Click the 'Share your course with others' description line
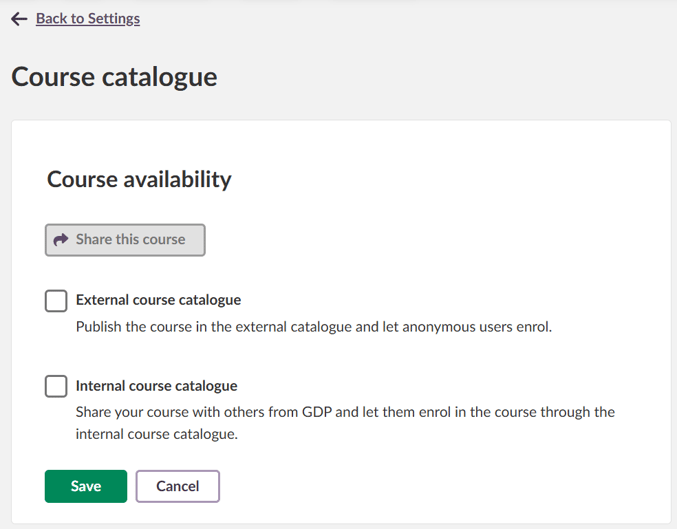This screenshot has width=677, height=529. pyautogui.click(x=345, y=412)
